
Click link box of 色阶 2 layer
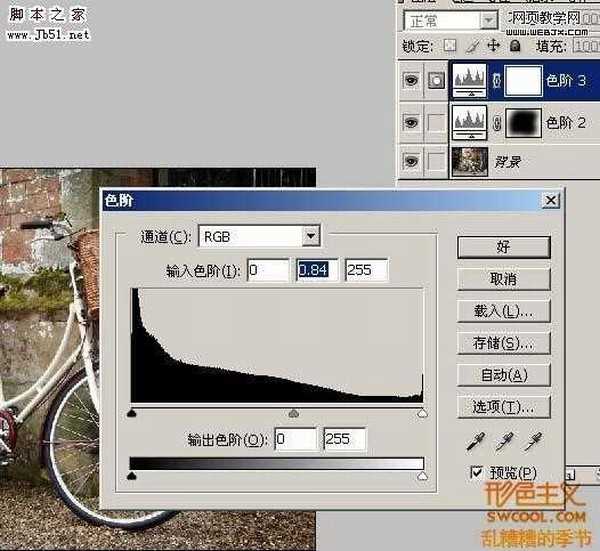(x=436, y=123)
